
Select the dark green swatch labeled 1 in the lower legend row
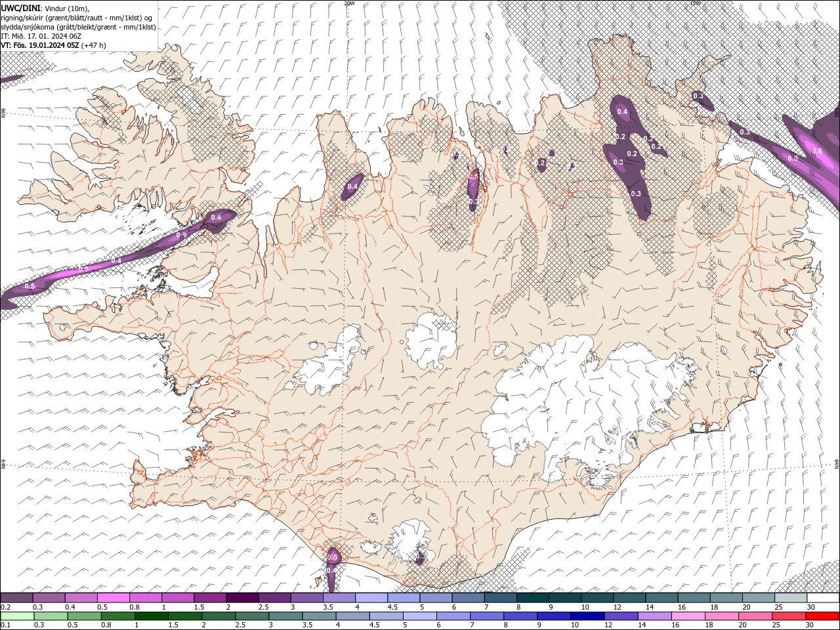151,616
